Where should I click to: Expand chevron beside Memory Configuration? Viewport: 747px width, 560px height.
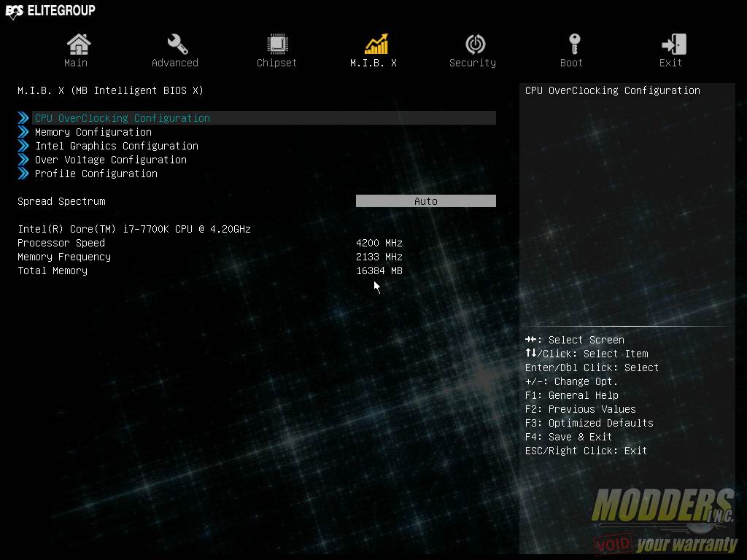pyautogui.click(x=23, y=131)
